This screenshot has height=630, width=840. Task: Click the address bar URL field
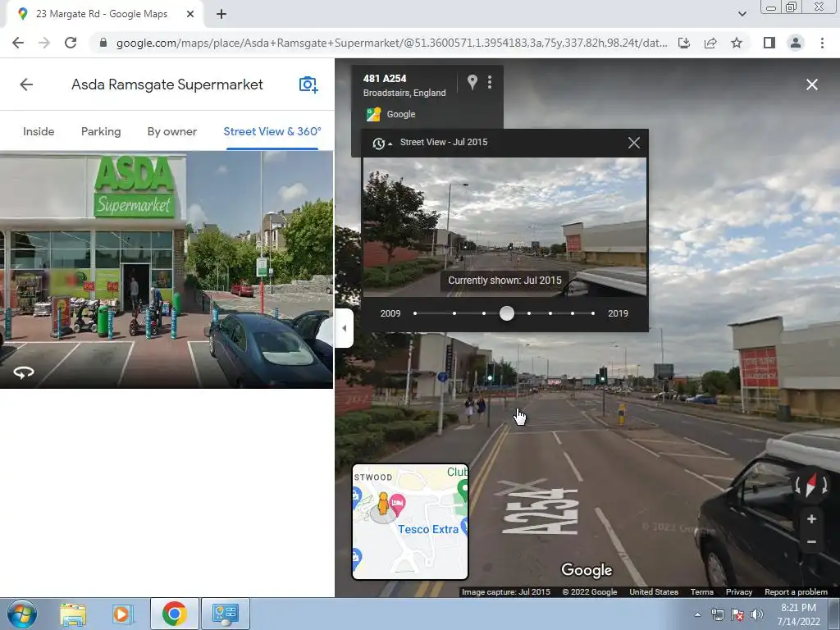tap(391, 43)
